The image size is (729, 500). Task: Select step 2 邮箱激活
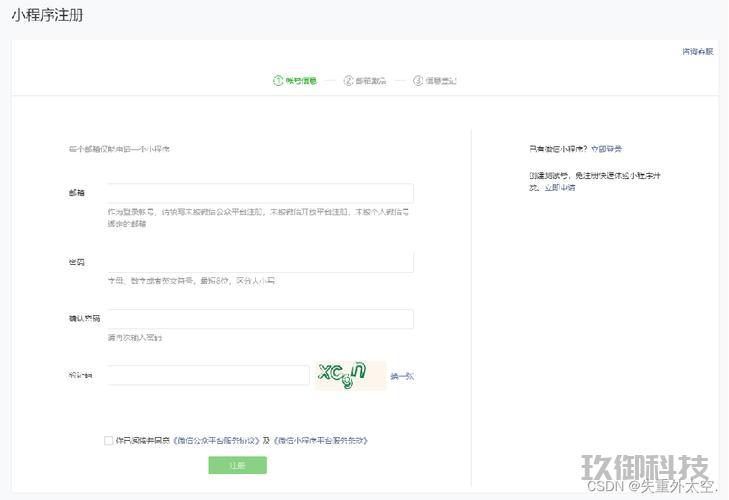click(365, 80)
